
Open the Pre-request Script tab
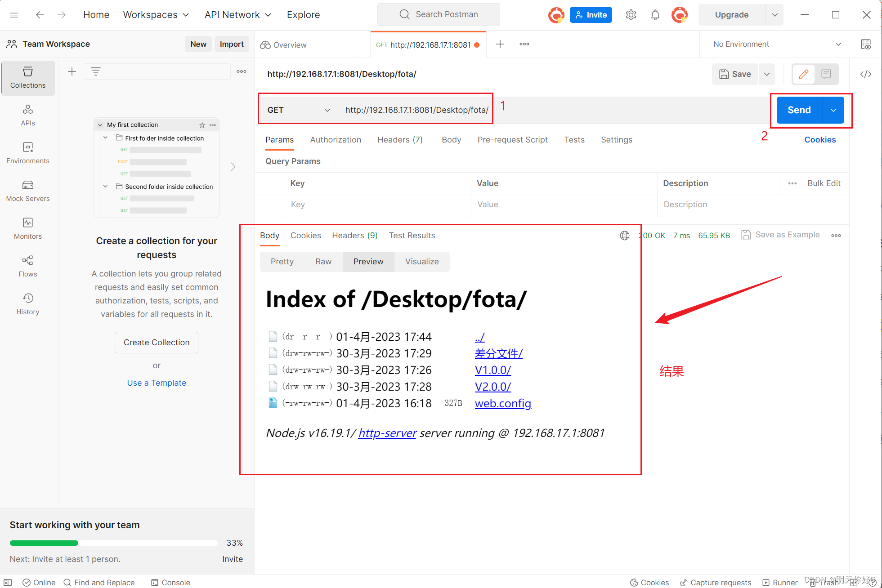(x=512, y=140)
